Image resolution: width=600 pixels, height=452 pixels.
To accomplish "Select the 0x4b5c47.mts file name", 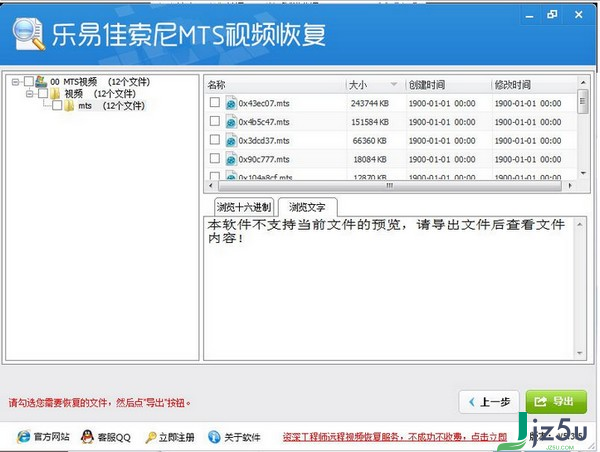I will (264, 122).
